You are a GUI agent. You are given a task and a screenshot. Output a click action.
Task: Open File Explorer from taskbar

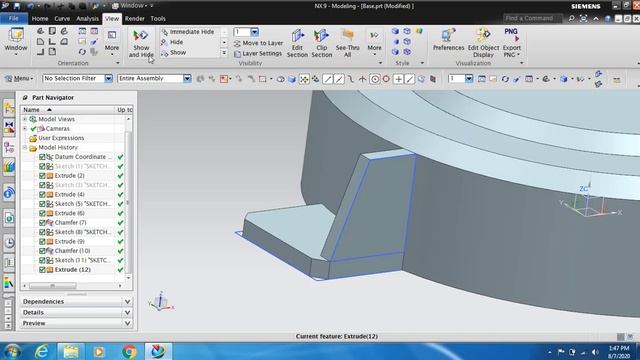pyautogui.click(x=71, y=351)
